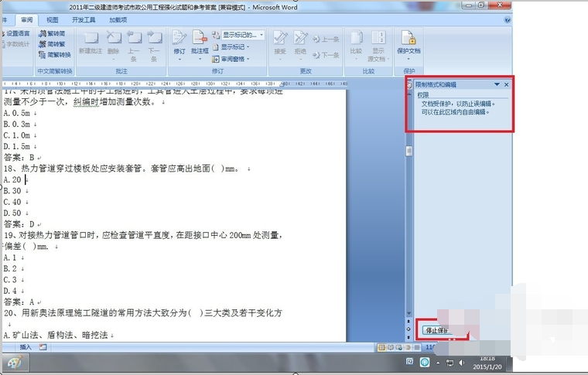Click option "B. 30" under question 18
The width and height of the screenshot is (588, 375).
(x=12, y=191)
